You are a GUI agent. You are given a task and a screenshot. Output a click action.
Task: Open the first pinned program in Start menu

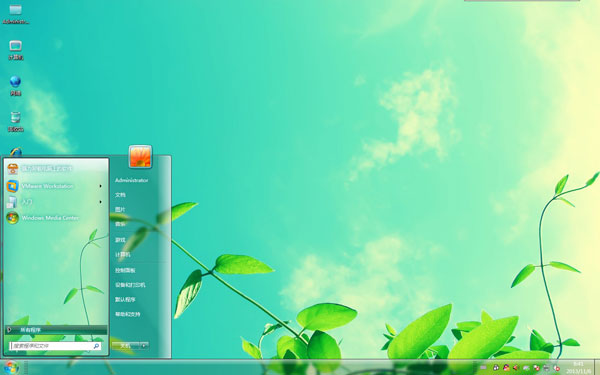(56, 169)
